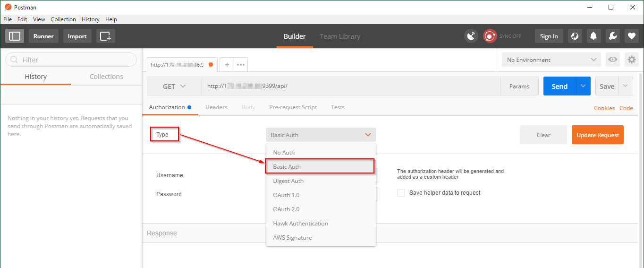Image resolution: width=644 pixels, height=268 pixels.
Task: Click the request URL field
Action: (x=351, y=86)
